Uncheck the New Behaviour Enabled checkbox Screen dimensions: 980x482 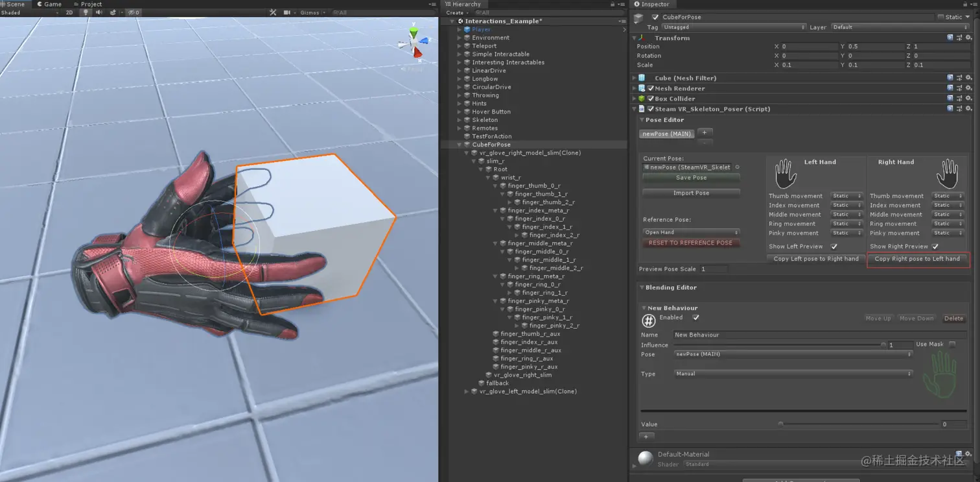[x=695, y=318]
